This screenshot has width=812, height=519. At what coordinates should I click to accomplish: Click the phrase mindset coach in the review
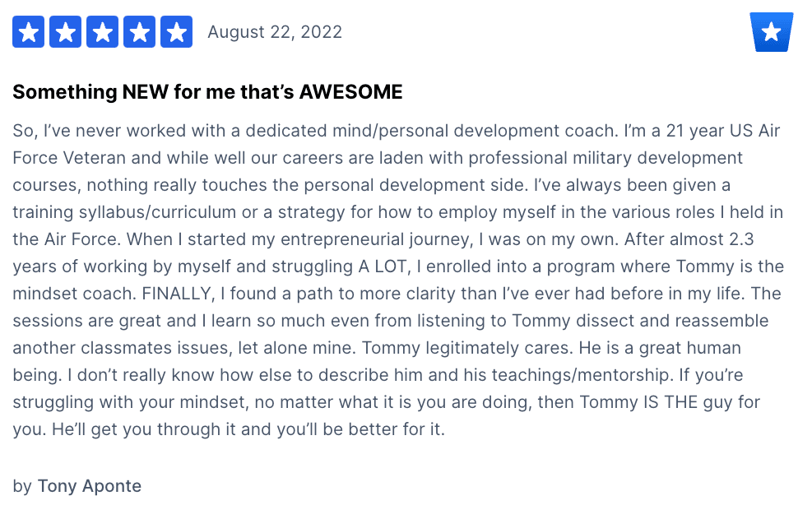(x=74, y=294)
